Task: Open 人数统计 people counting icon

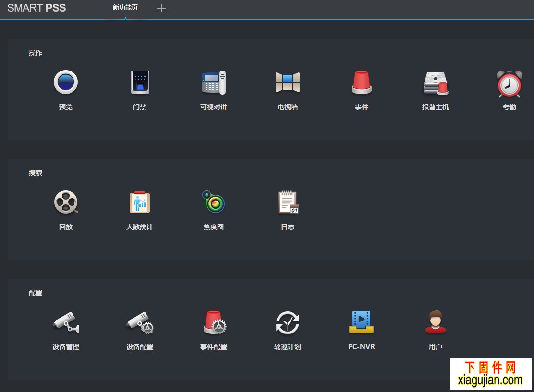Action: (x=140, y=202)
